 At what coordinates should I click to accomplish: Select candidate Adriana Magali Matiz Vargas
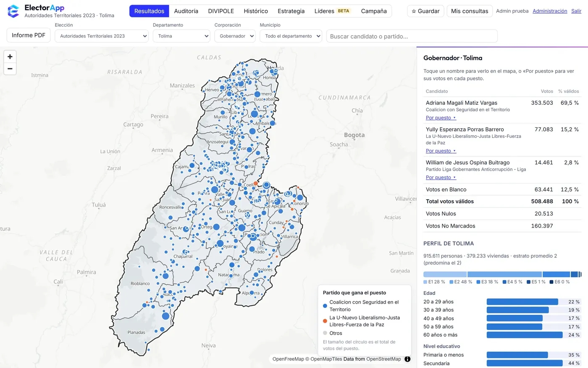point(462,103)
